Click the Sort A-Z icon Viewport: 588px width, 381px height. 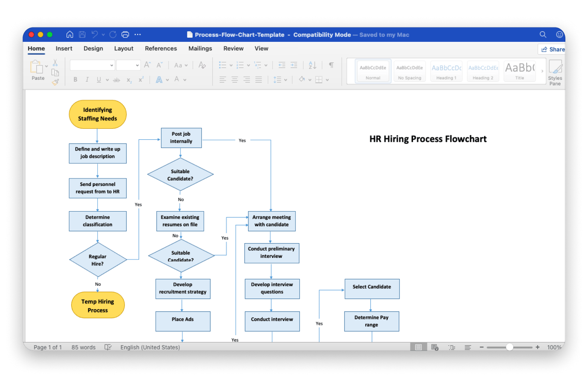[x=312, y=65]
